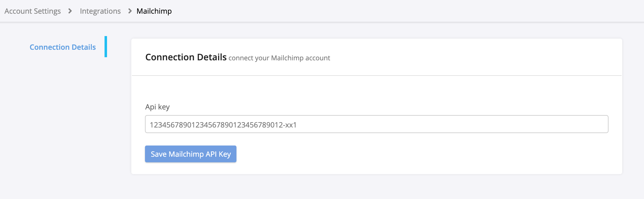This screenshot has width=644, height=199.
Task: Focus the Api key input field
Action: tap(376, 124)
